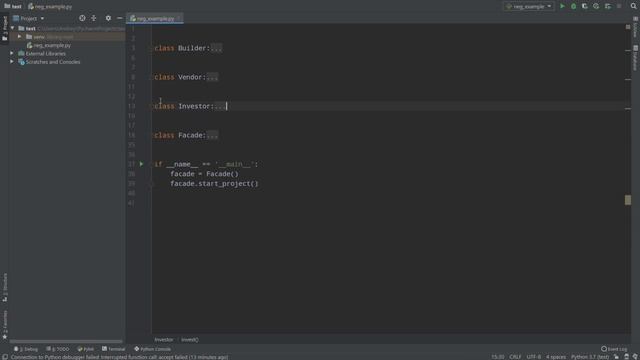The height and width of the screenshot is (360, 640).
Task: Open the profiler icon in the top toolbar
Action: tap(596, 6)
